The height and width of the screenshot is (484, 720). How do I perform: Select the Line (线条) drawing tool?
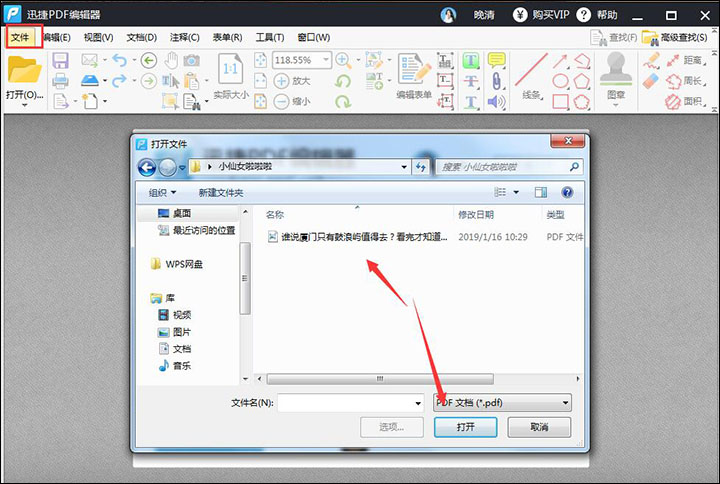point(531,71)
